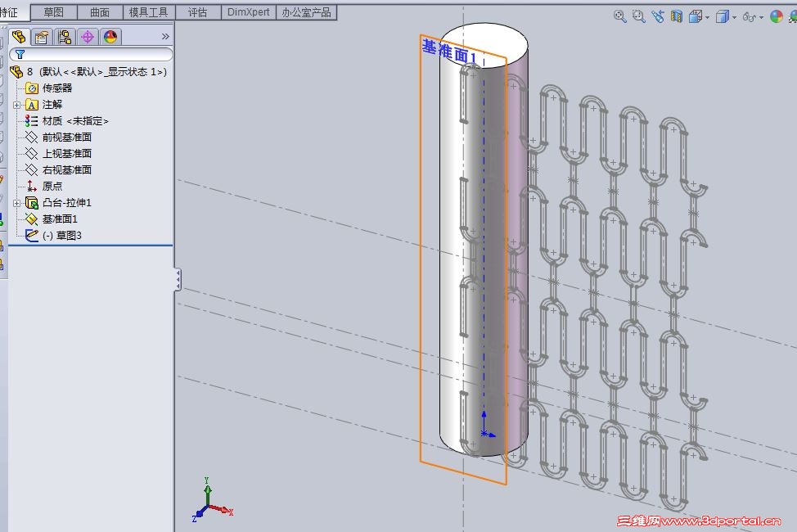Switch to the 草图 sketch tab
797x532 pixels.
(x=54, y=12)
